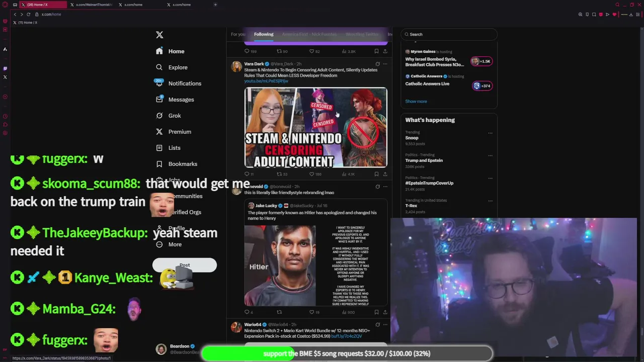
Task: Open the buff.ly link in Wario64 post
Action: 347,336
